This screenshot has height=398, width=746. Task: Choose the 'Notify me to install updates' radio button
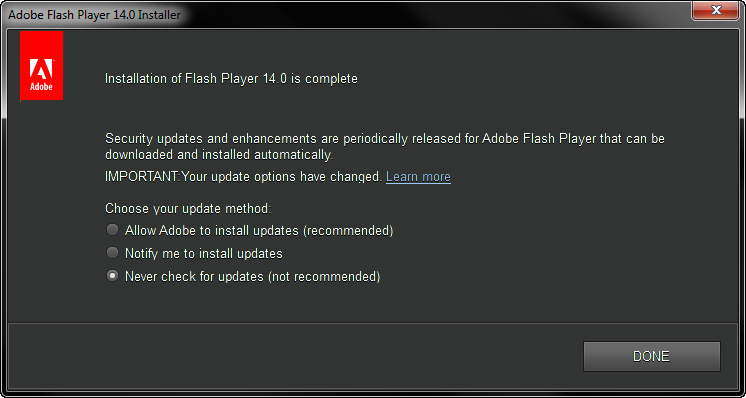tap(112, 253)
